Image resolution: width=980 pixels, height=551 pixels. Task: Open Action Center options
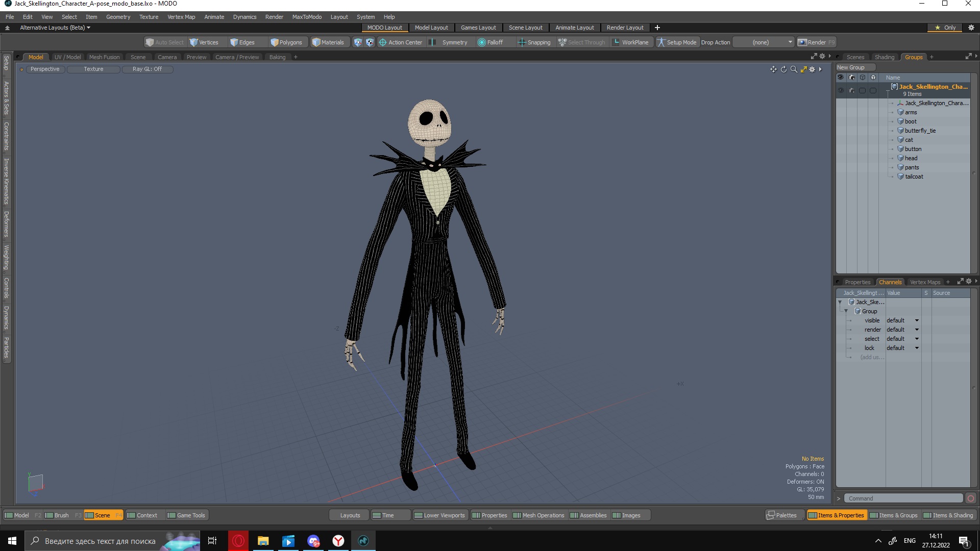[x=401, y=42]
